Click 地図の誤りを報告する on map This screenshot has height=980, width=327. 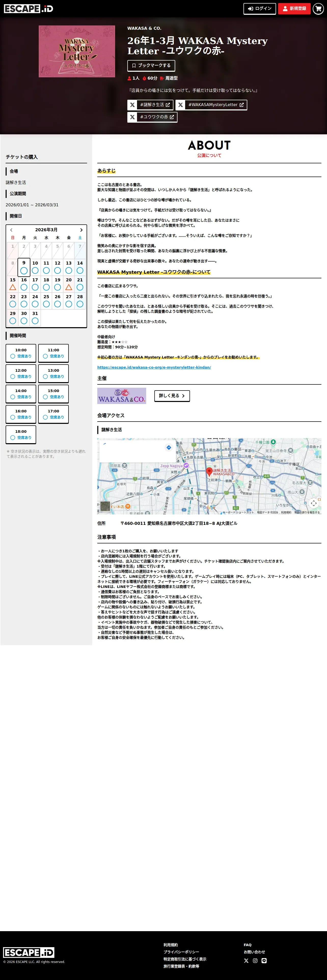tap(307, 512)
